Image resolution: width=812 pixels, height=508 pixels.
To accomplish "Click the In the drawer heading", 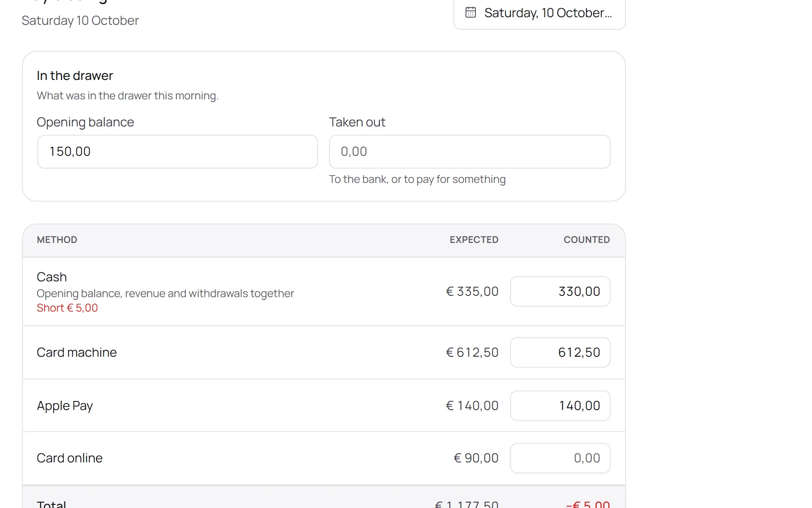I will coord(75,75).
